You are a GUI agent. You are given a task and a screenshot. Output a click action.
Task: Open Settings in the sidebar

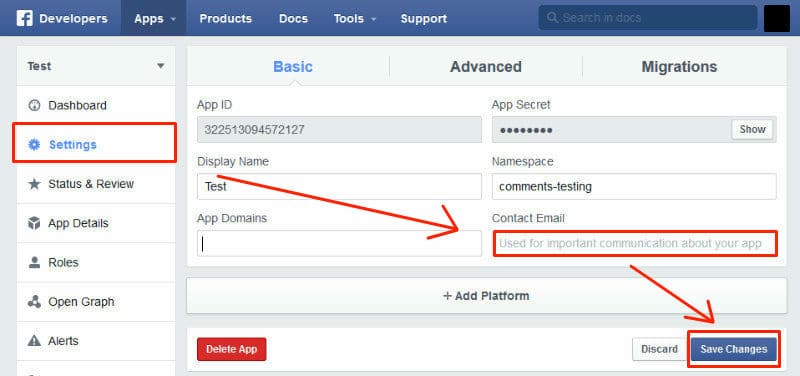pos(96,145)
